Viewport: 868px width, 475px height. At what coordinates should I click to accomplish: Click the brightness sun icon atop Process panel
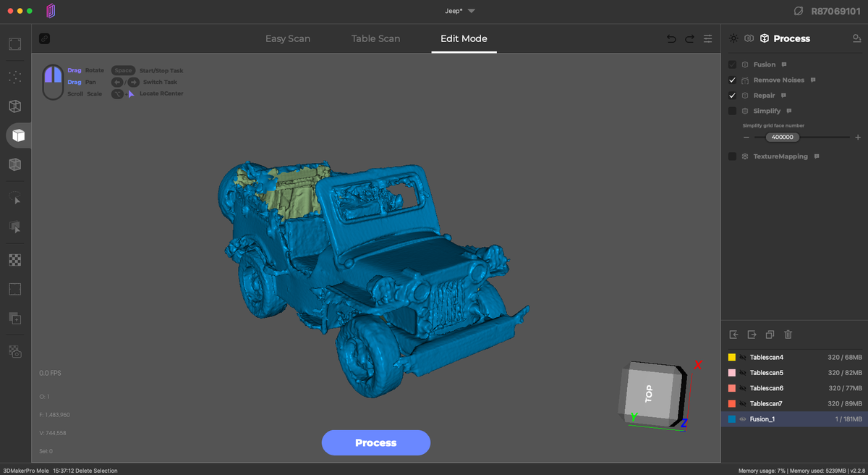[x=733, y=38]
